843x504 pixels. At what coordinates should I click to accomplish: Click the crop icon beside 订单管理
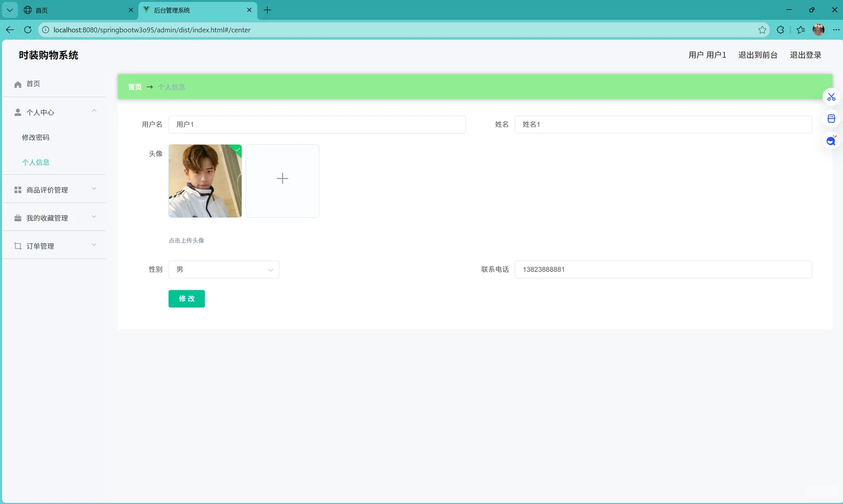(x=18, y=246)
